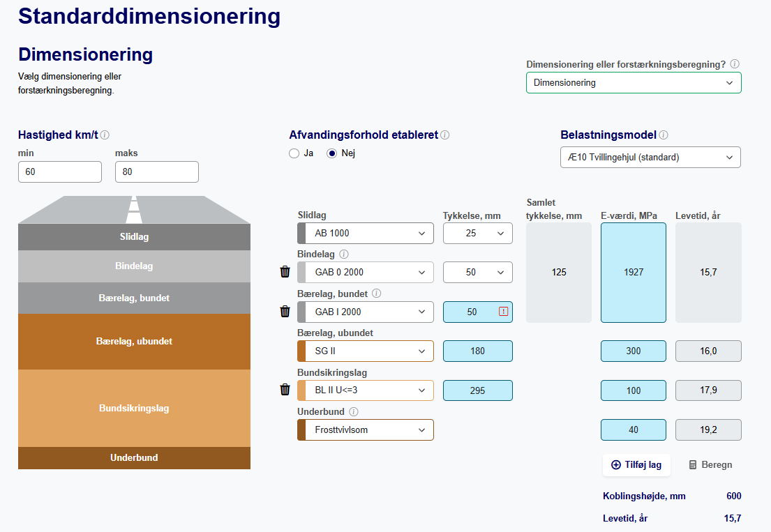Click the info icon beside Underbund label
Image resolution: width=771 pixels, height=532 pixels.
[354, 412]
